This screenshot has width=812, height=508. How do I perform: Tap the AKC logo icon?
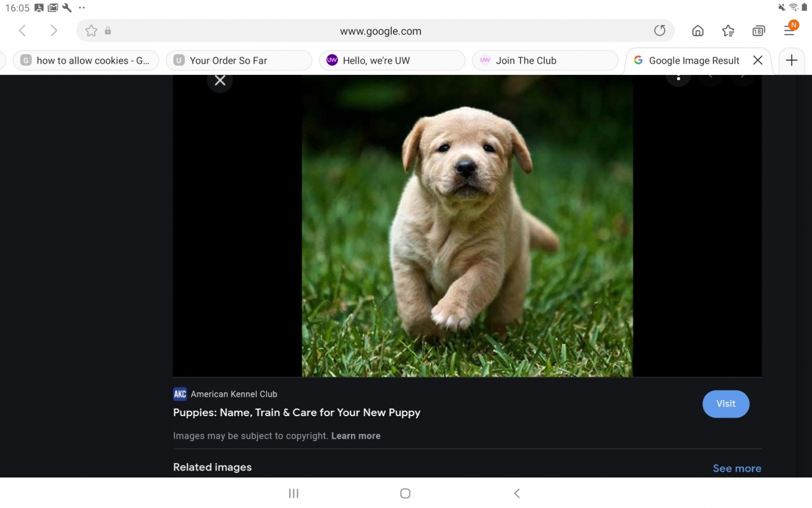click(180, 394)
